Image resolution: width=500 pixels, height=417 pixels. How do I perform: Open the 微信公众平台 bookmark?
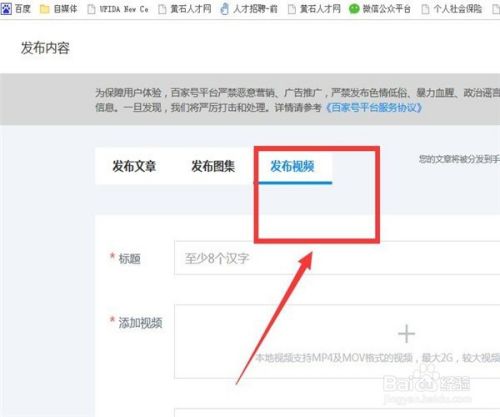[x=379, y=9]
